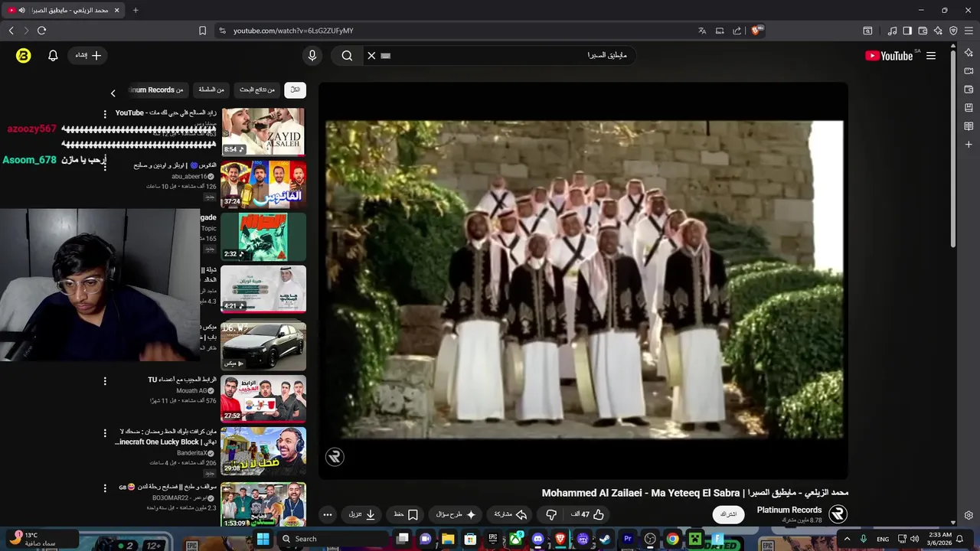
Task: Open the Brave playlist music note icon
Action: (x=892, y=31)
